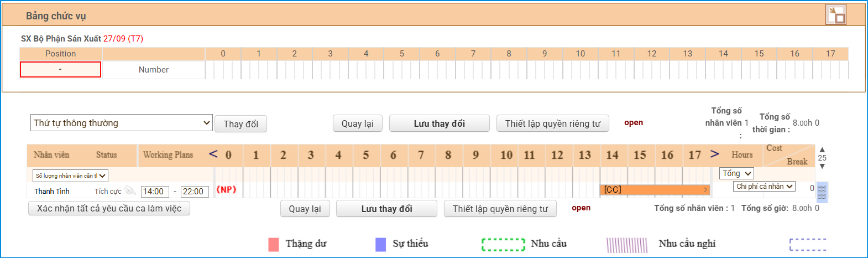868x258 pixels.
Task: Click the Thay đổi button
Action: pyautogui.click(x=240, y=124)
